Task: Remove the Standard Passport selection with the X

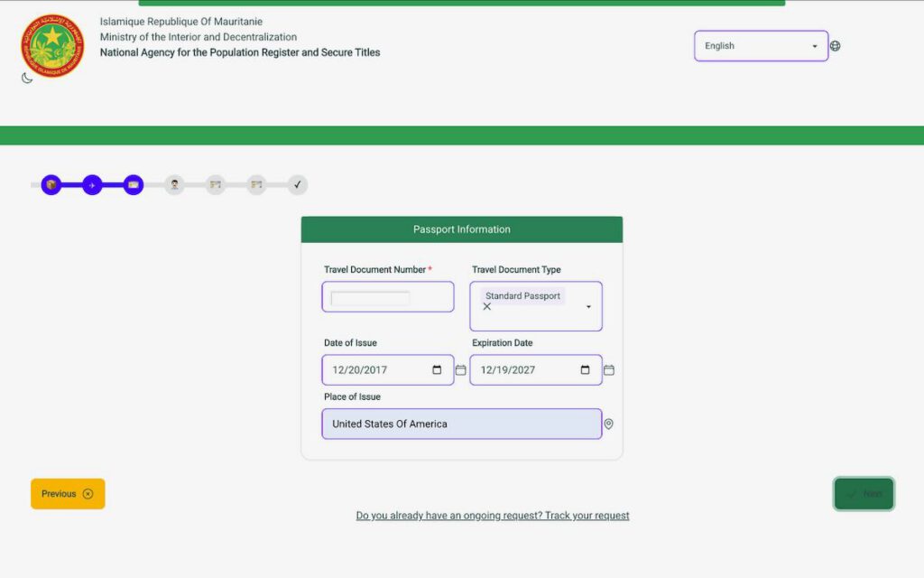Action: point(486,307)
